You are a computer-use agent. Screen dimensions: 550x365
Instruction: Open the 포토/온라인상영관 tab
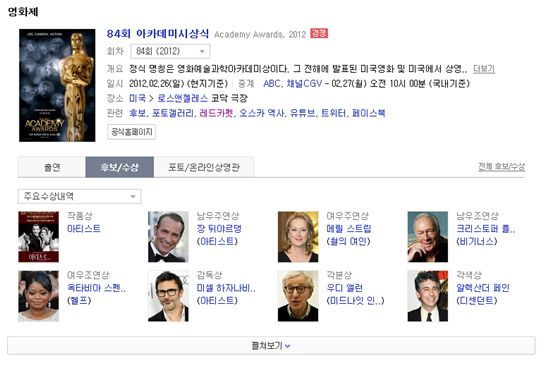(204, 167)
